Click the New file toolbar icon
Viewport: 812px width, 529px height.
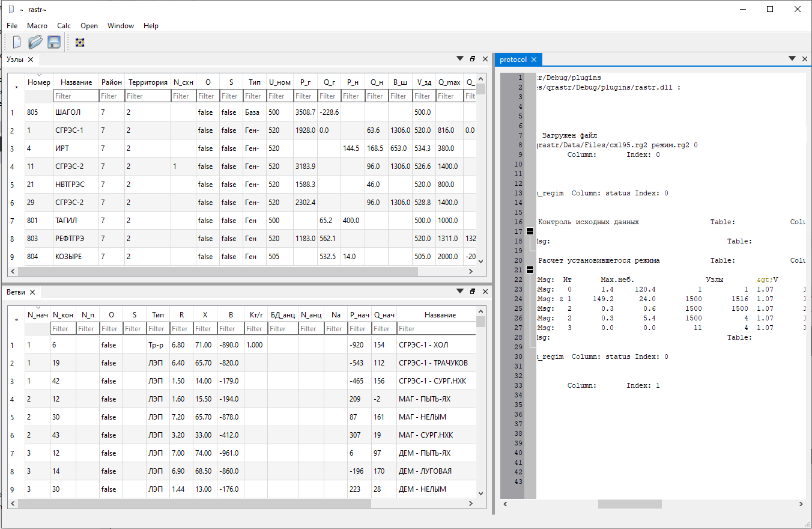tap(17, 42)
